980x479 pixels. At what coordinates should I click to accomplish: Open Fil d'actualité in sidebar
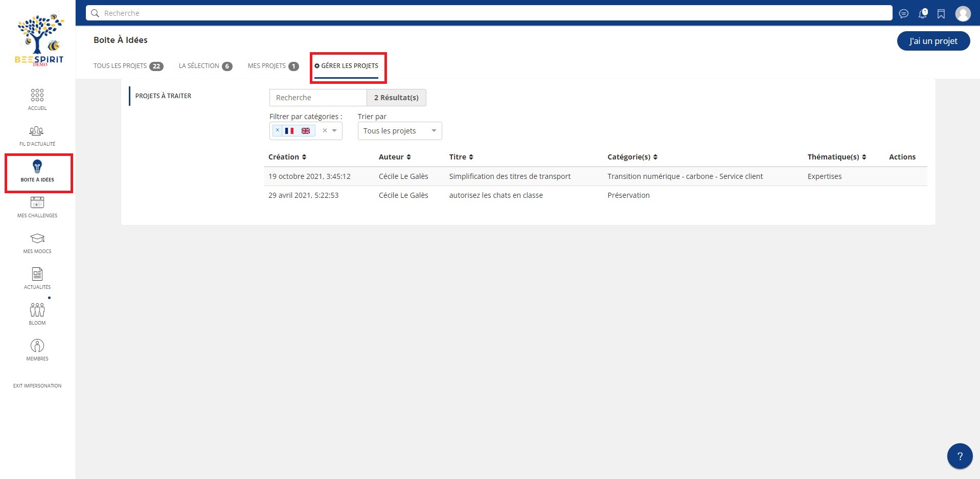tap(37, 135)
